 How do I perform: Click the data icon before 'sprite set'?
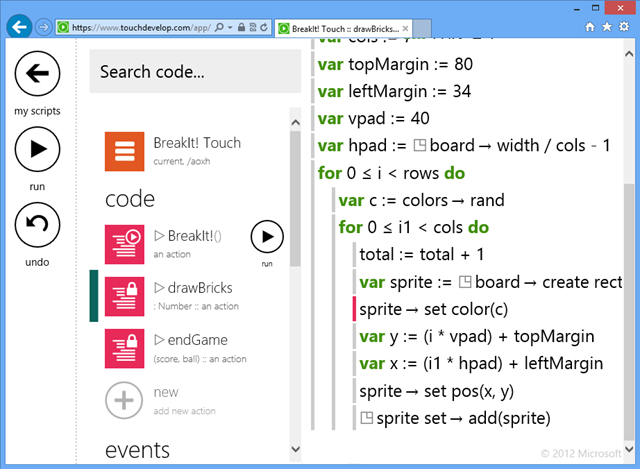(x=367, y=418)
